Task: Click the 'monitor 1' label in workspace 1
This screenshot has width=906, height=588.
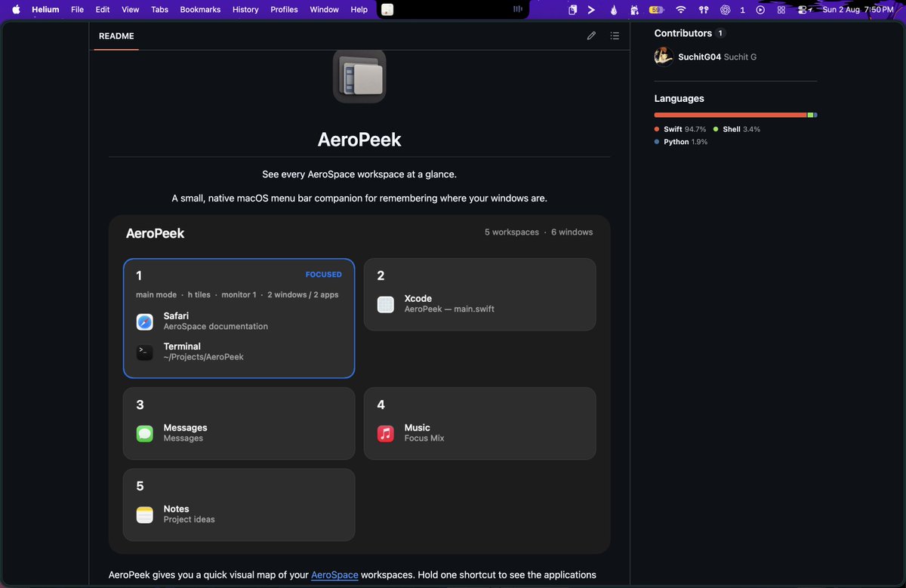Action: click(239, 295)
